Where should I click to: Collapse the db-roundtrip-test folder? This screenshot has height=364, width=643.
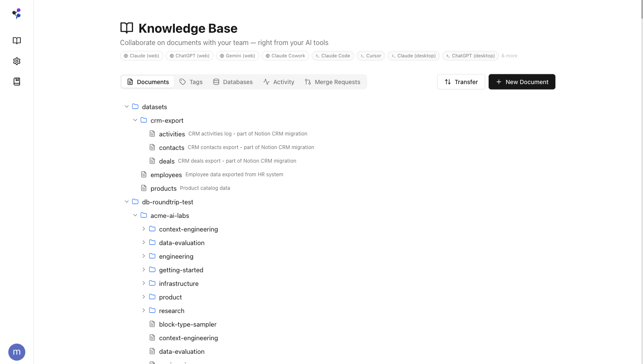127,202
